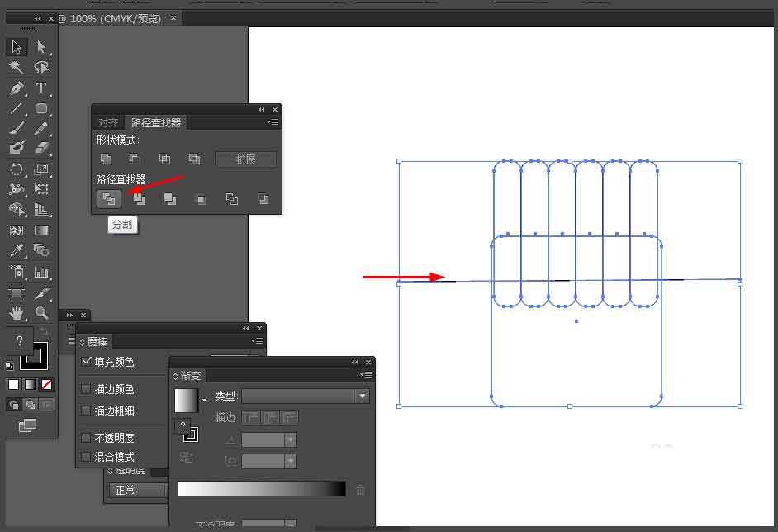Click reverse gradient icon in 渐变 panel

click(186, 457)
